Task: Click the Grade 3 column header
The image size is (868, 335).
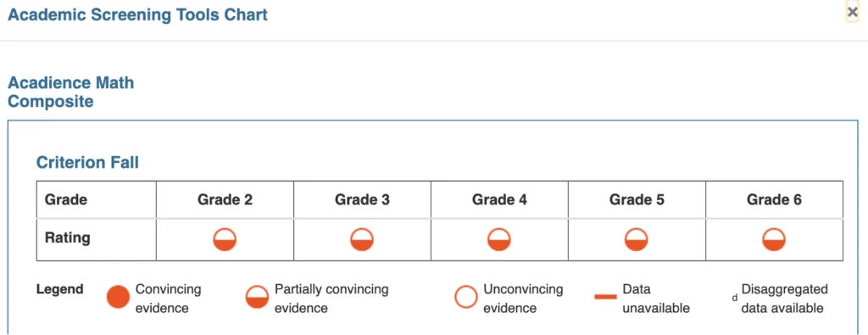Action: tap(362, 199)
